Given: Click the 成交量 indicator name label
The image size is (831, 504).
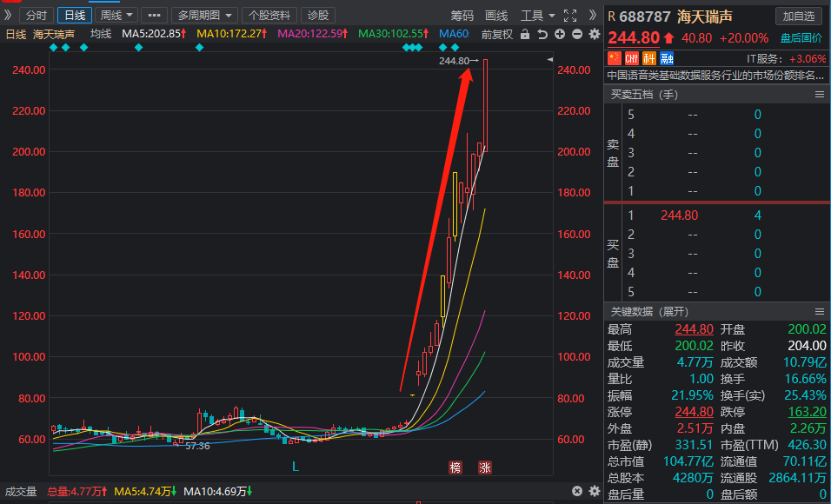Looking at the screenshot, I should tap(21, 492).
